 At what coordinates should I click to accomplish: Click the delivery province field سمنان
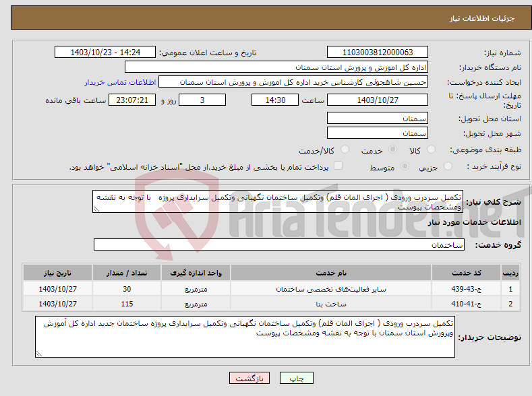click(378, 119)
